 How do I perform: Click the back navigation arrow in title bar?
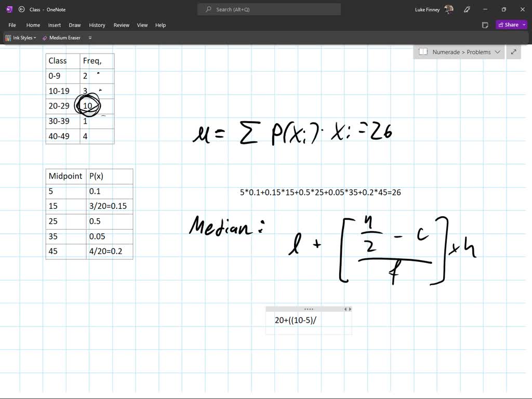tap(21, 9)
